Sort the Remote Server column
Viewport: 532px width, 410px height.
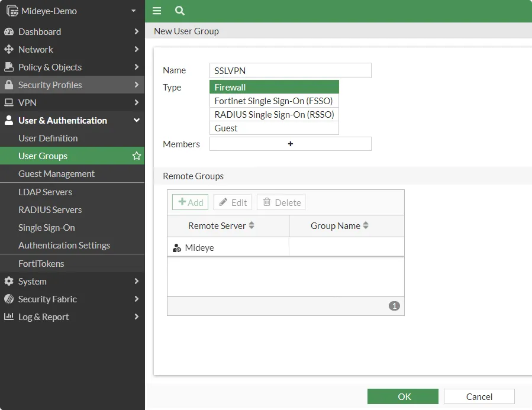(x=250, y=226)
